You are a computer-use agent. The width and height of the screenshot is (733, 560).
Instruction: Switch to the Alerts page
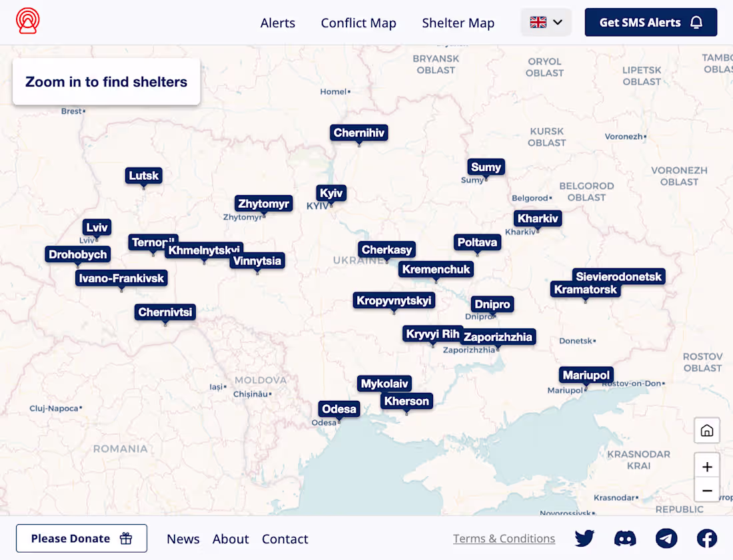[x=278, y=23]
